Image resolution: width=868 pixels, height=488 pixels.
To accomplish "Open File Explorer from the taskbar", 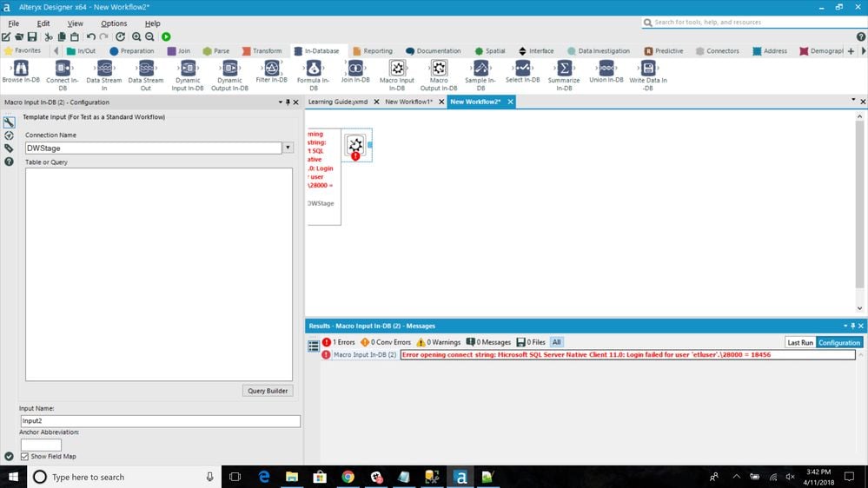I will click(x=292, y=477).
